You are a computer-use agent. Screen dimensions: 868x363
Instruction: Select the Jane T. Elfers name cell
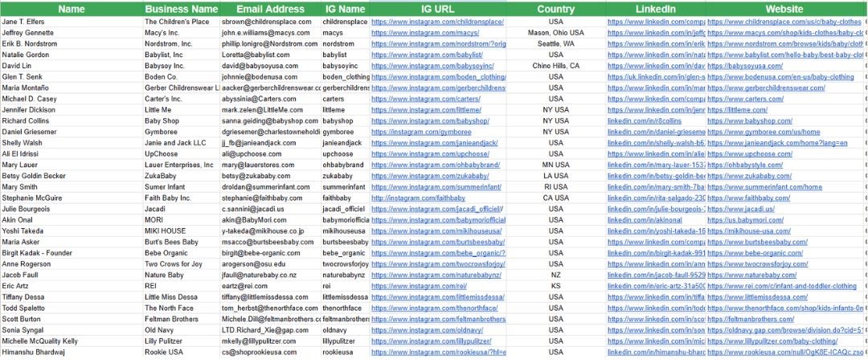pyautogui.click(x=72, y=22)
